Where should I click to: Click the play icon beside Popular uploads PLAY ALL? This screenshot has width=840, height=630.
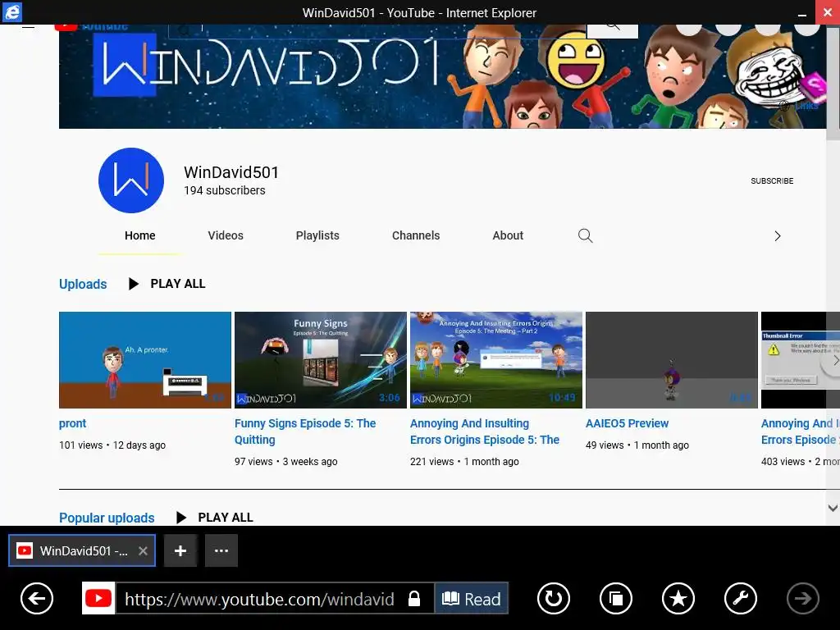(x=181, y=518)
